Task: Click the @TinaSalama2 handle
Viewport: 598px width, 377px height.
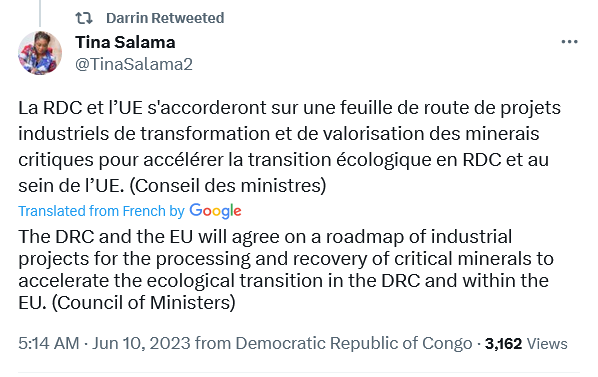Action: 134,64
